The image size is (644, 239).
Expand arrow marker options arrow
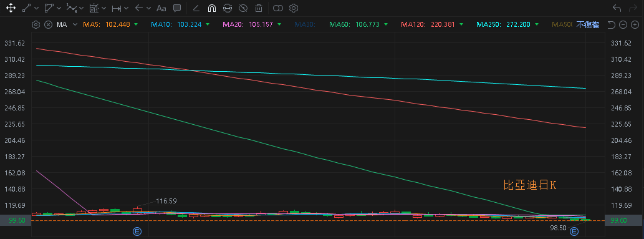(148, 8)
